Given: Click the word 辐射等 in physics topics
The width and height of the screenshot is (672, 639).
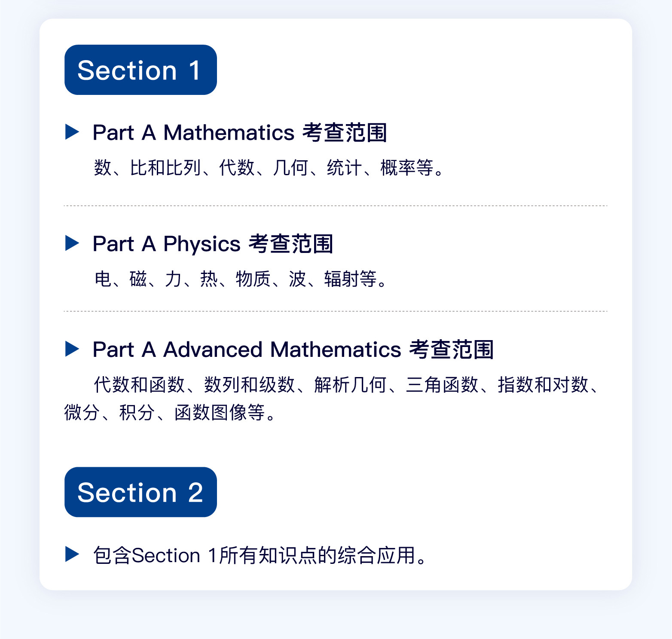Looking at the screenshot, I should pyautogui.click(x=351, y=279).
